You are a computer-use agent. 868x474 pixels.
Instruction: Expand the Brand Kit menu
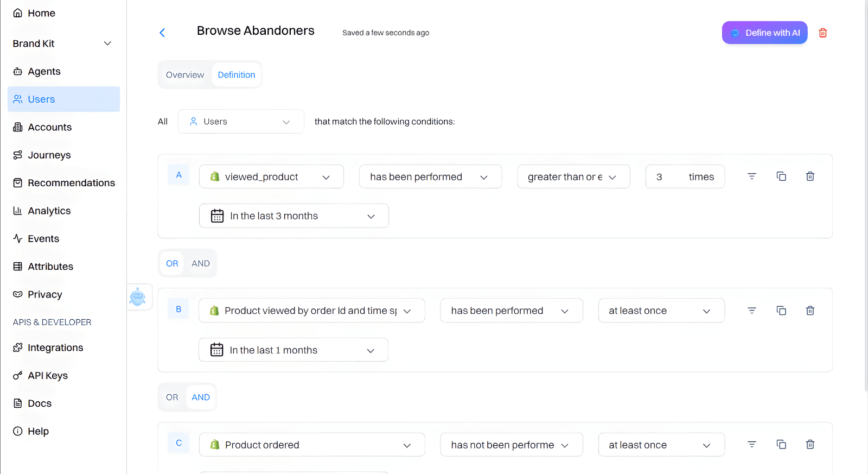point(63,43)
